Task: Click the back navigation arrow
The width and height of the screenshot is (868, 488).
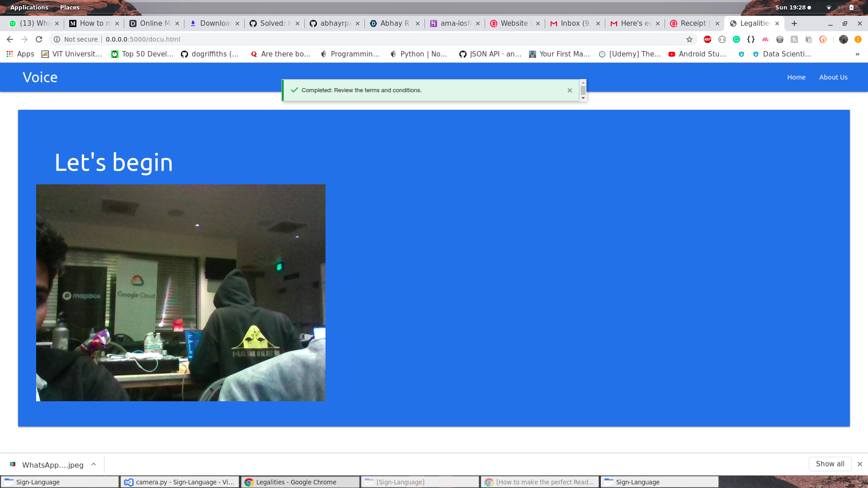Action: (x=10, y=39)
